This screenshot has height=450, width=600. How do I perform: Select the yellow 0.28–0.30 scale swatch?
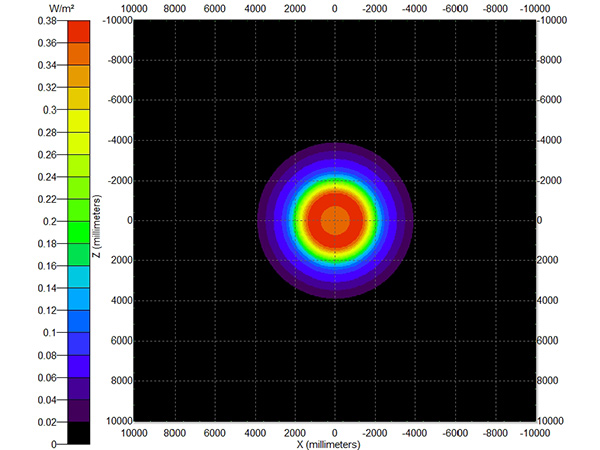[79, 121]
